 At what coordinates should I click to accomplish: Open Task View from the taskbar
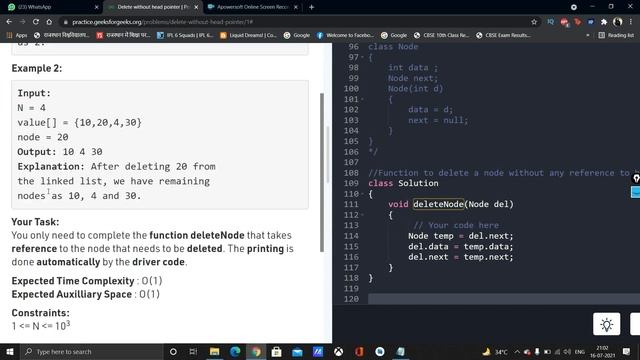(193, 351)
